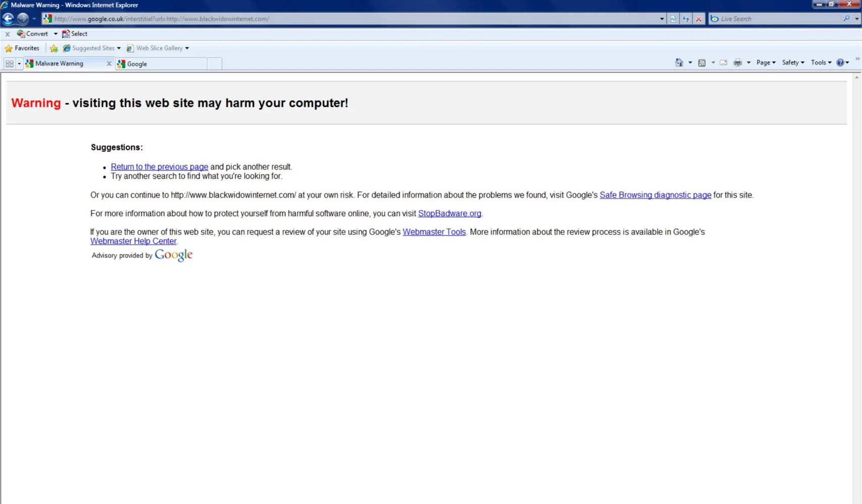Visit the StopBadware.org link

pos(449,213)
